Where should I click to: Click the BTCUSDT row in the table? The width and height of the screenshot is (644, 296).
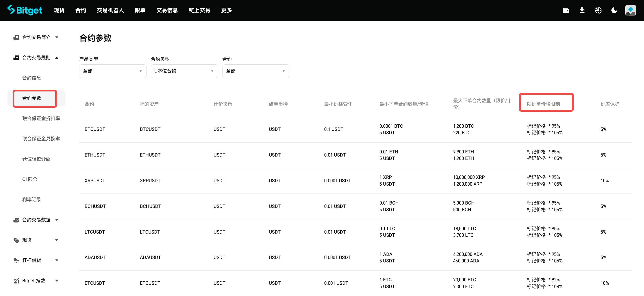[95, 129]
